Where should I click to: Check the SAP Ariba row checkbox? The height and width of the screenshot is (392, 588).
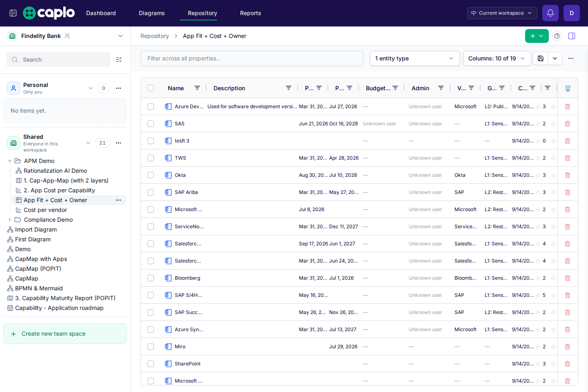(x=151, y=192)
